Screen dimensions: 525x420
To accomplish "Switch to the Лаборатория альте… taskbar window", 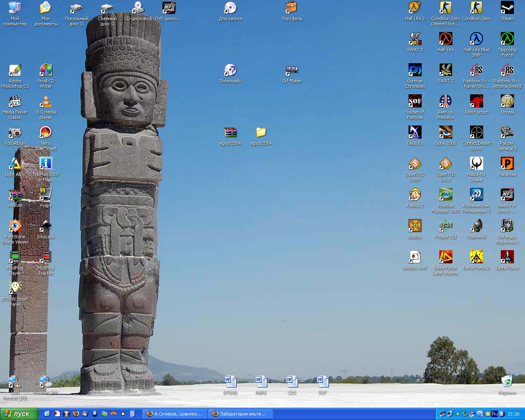I will pos(240,414).
